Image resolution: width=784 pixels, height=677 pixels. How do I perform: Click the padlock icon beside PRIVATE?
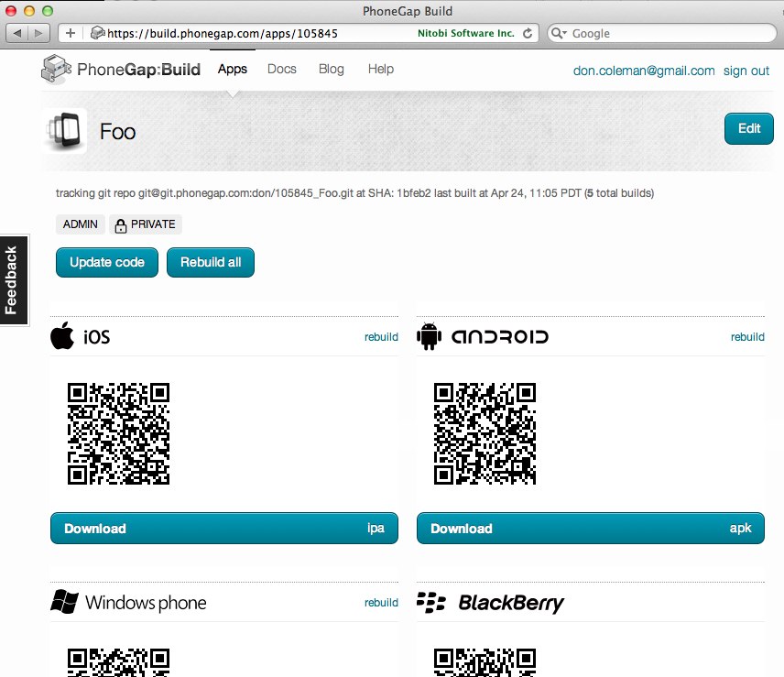(x=121, y=225)
